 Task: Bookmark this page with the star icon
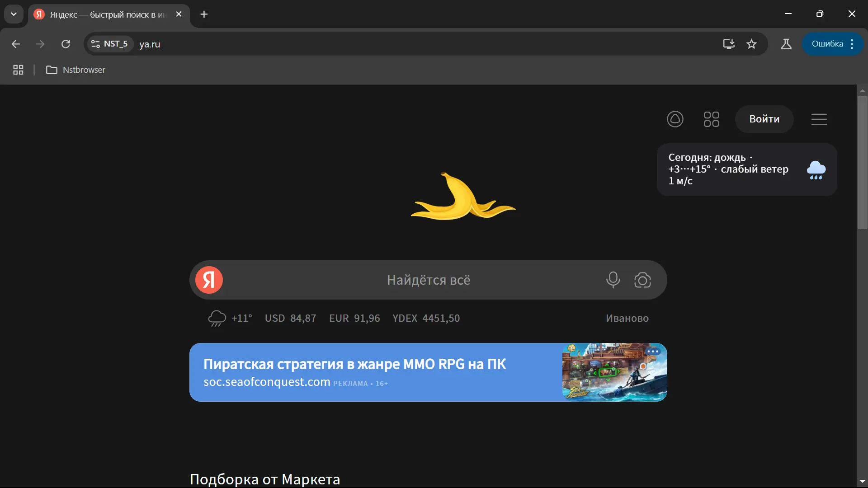click(751, 44)
